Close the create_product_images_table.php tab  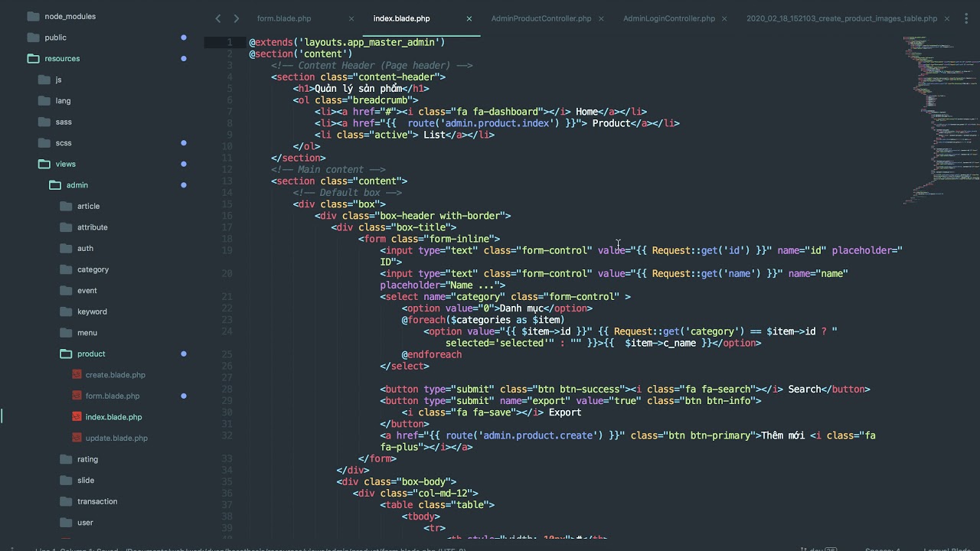coord(947,18)
